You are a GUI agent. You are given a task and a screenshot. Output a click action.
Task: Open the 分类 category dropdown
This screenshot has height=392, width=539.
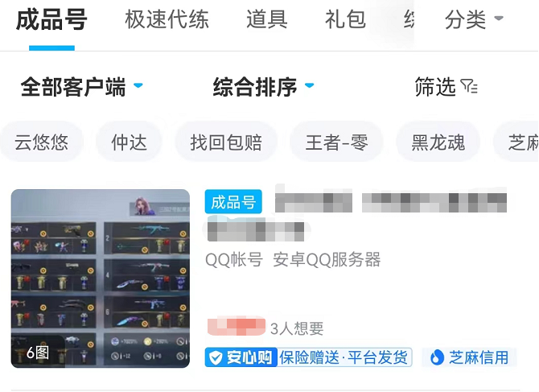474,19
